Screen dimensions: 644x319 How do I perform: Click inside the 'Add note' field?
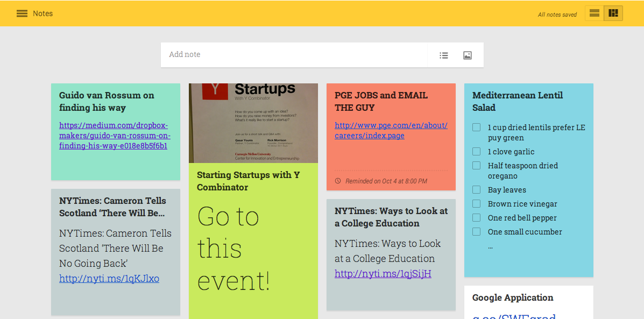click(294, 55)
